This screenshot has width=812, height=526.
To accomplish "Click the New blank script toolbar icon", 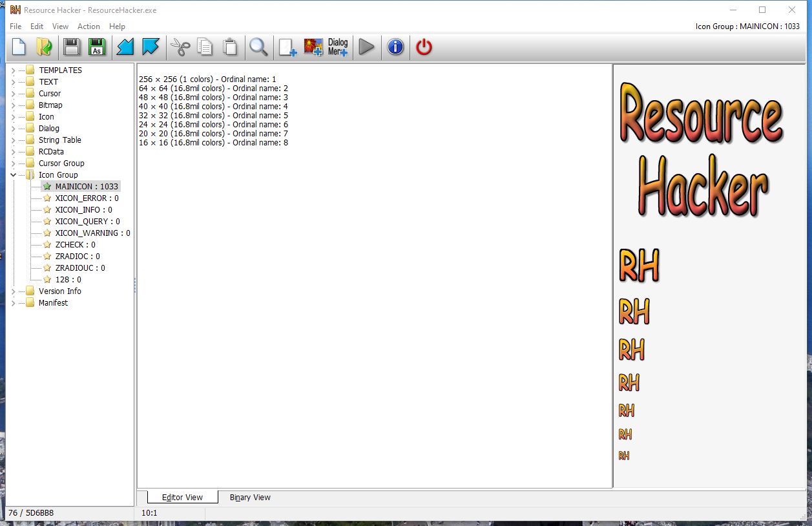I will tap(19, 47).
